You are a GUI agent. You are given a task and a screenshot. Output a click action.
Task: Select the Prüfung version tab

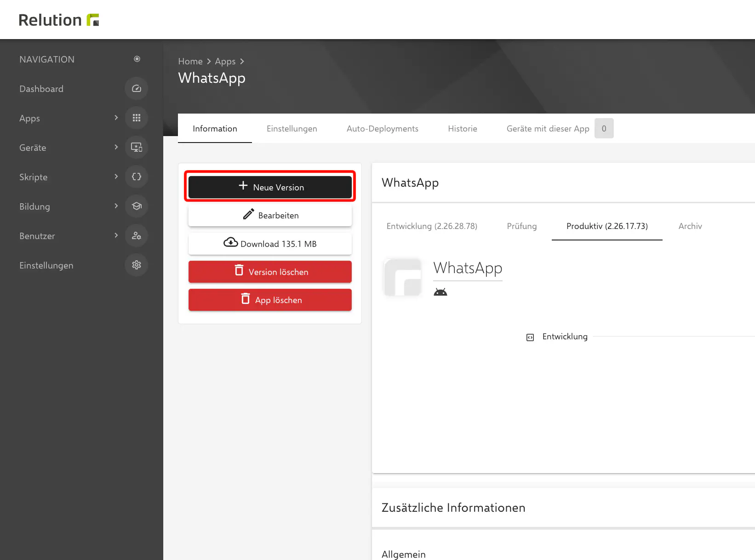point(522,226)
